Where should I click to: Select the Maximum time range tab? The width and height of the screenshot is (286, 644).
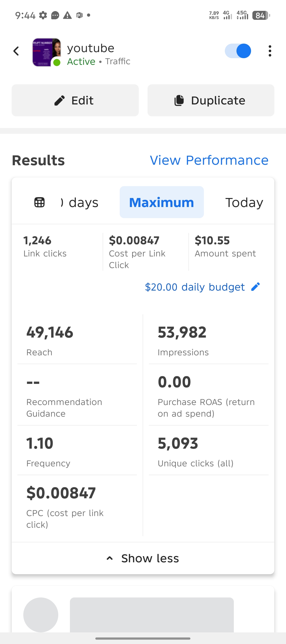click(162, 203)
